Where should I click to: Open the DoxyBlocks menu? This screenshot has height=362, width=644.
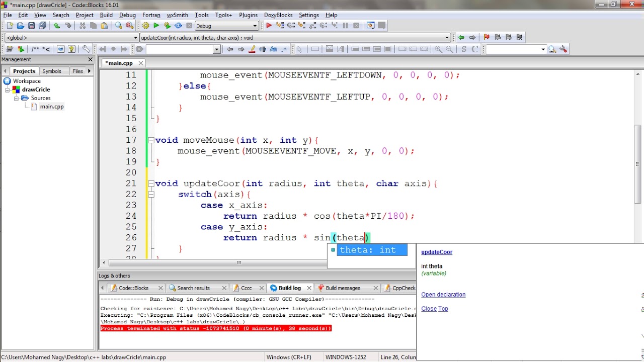pyautogui.click(x=278, y=15)
